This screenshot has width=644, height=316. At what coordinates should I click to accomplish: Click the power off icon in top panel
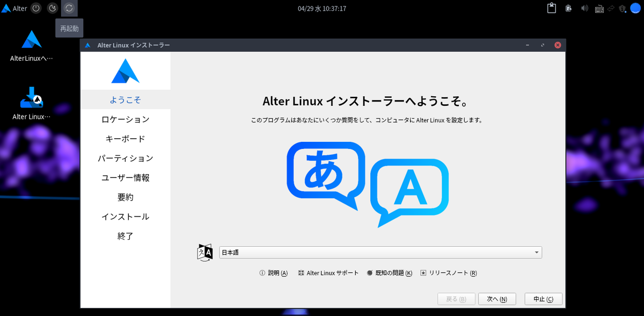coord(36,8)
